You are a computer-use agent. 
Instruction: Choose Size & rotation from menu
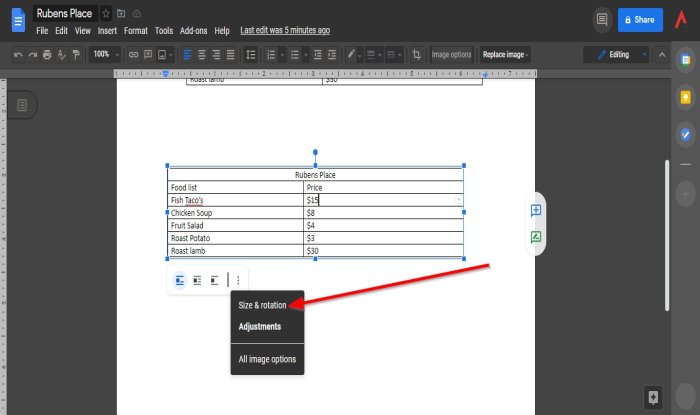point(262,305)
